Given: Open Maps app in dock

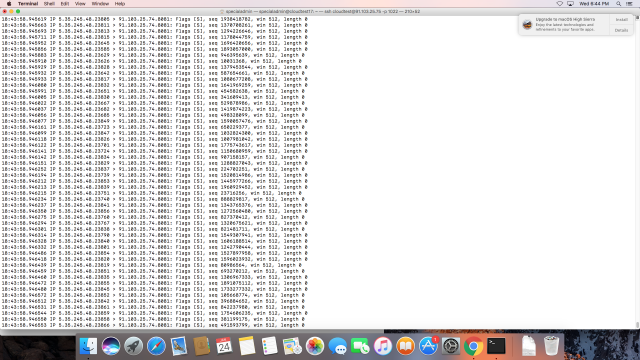Looking at the screenshot, I should 292,346.
